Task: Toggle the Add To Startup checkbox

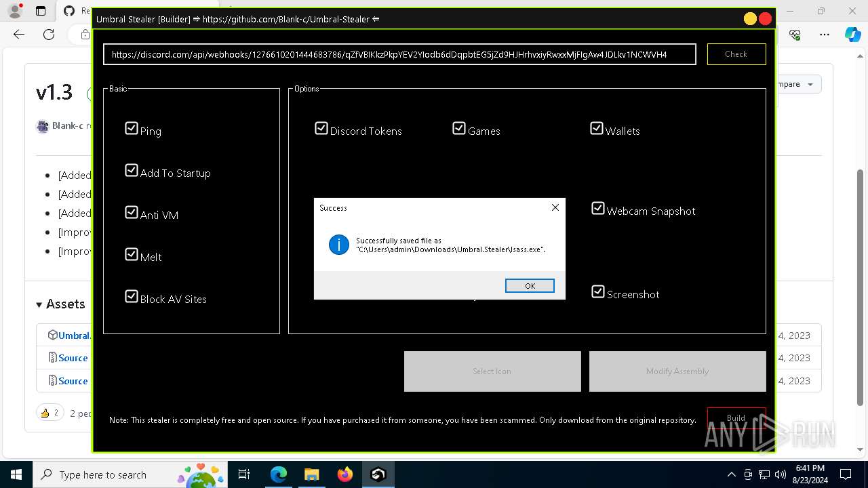Action: point(132,170)
